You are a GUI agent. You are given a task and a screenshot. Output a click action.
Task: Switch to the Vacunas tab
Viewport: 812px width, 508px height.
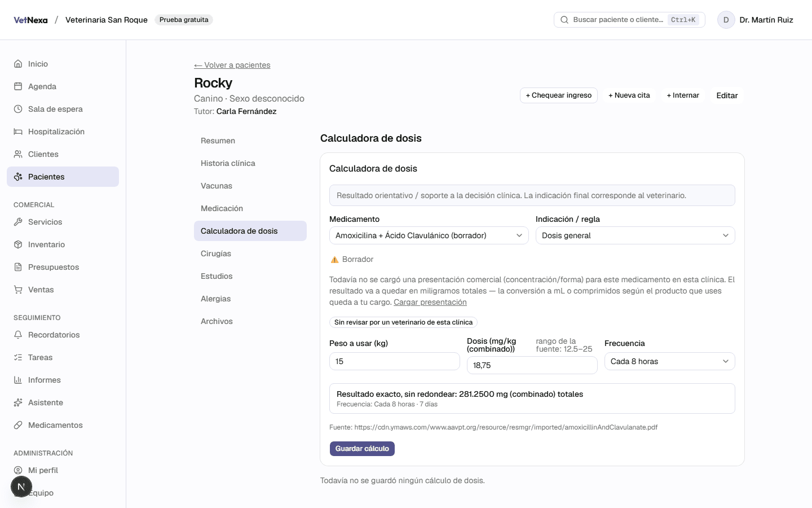(250, 186)
